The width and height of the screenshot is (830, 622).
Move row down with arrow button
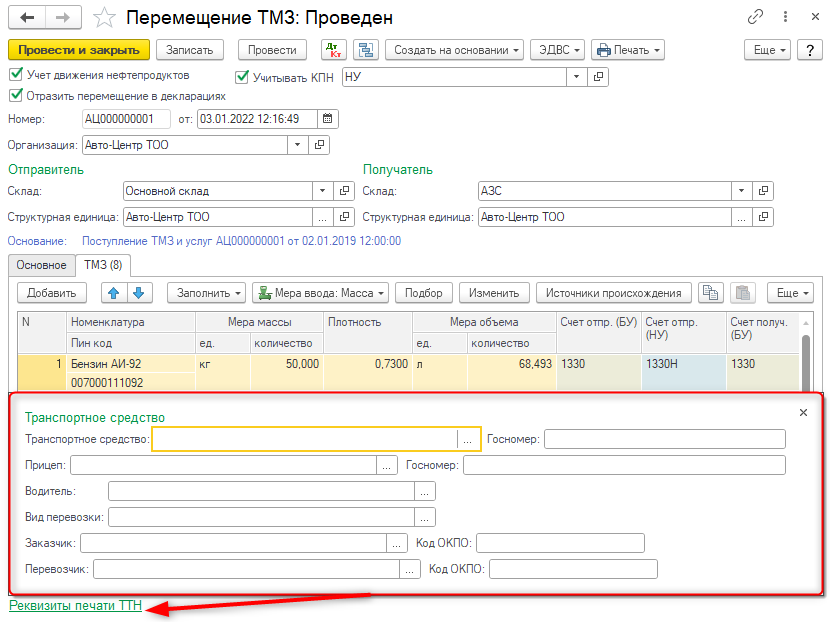(x=138, y=293)
